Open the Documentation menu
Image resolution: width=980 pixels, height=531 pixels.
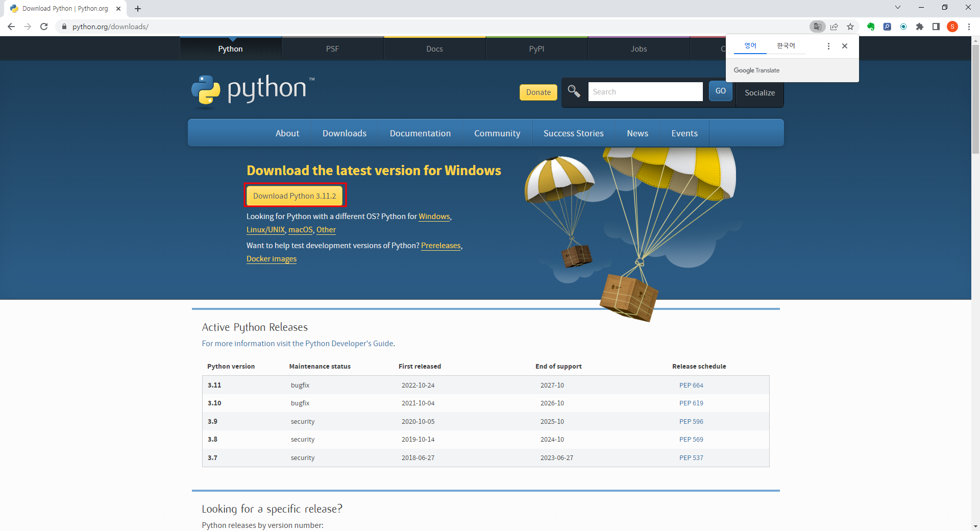click(420, 133)
